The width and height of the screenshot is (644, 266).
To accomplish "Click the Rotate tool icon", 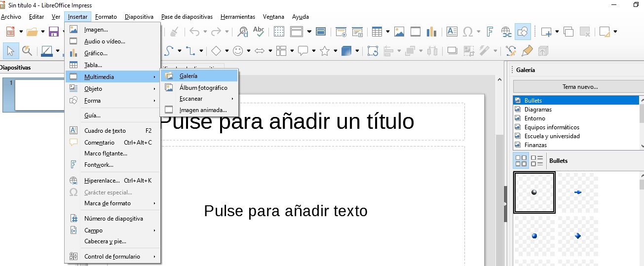I will [x=373, y=51].
